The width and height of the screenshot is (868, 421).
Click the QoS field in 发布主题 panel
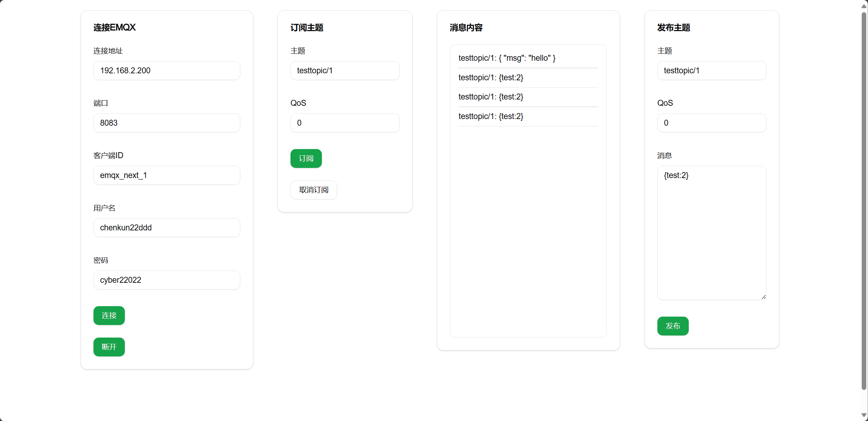(711, 123)
